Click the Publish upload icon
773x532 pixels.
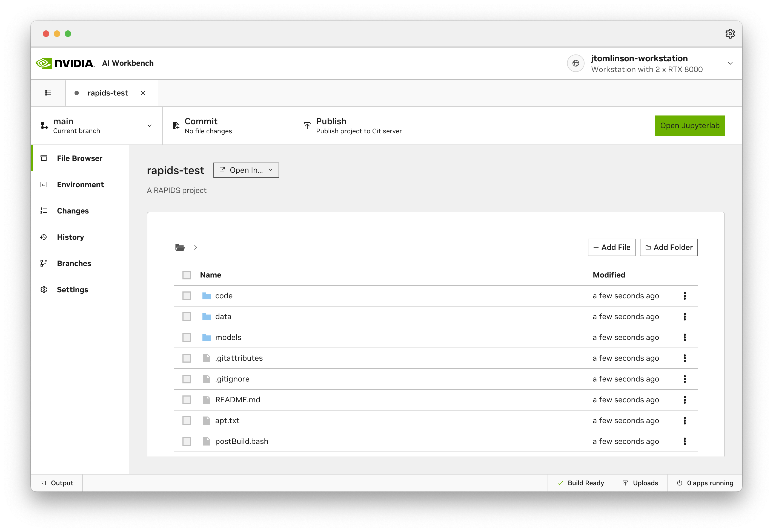coord(307,125)
